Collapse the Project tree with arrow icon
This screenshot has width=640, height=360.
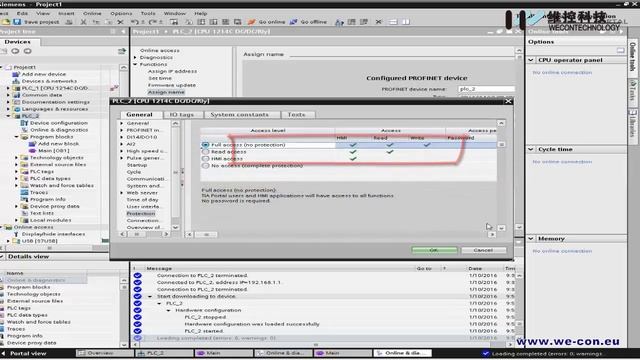coord(123,31)
